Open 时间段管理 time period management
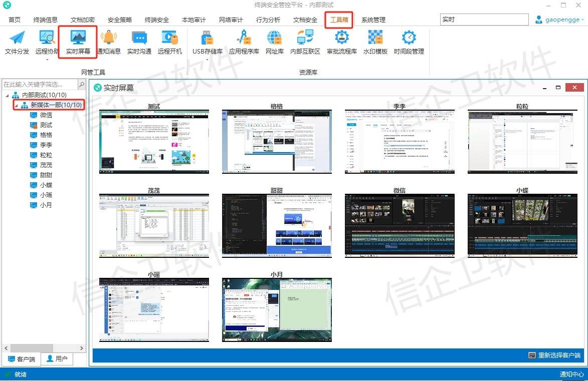 coord(409,42)
